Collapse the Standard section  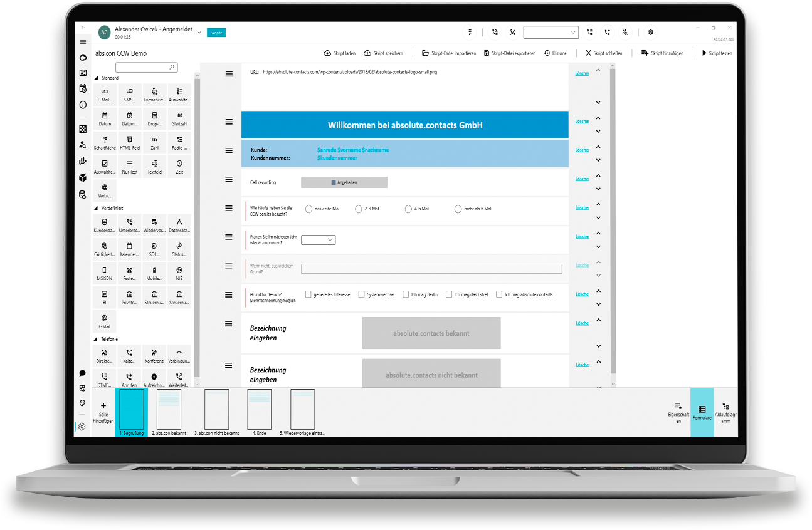pyautogui.click(x=97, y=78)
